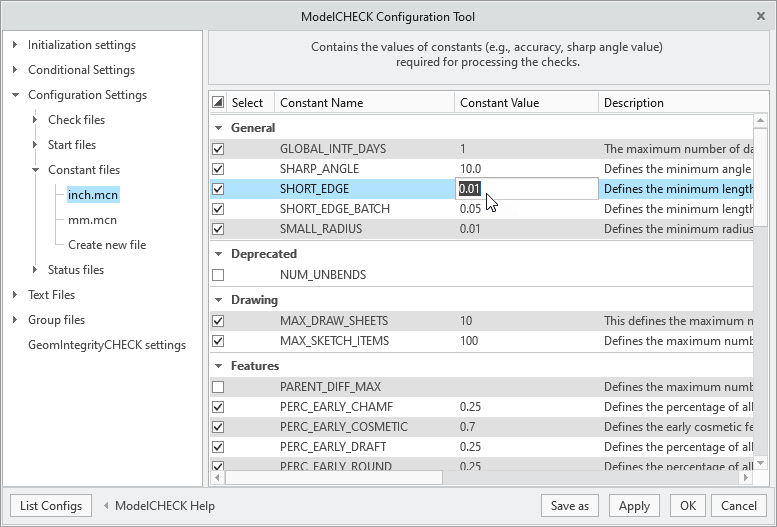Toggle SHORT_EDGE checkbox
The height and width of the screenshot is (527, 777).
coord(218,189)
